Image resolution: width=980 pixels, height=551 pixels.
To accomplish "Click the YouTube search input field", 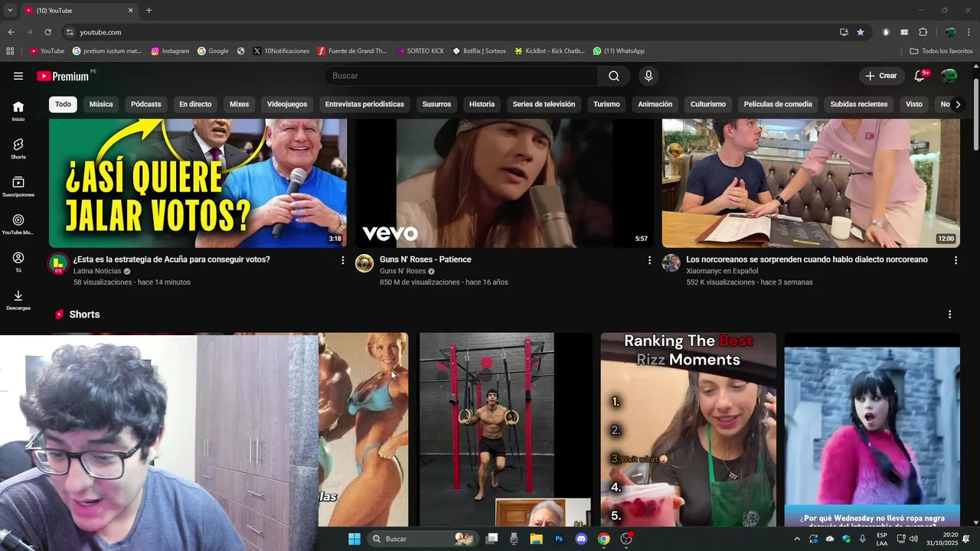I will tap(462, 76).
